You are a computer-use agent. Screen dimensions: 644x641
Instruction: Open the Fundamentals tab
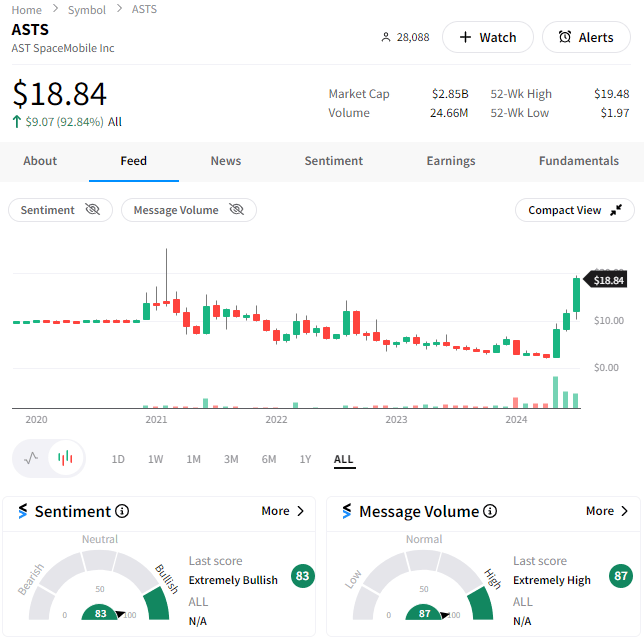point(578,161)
